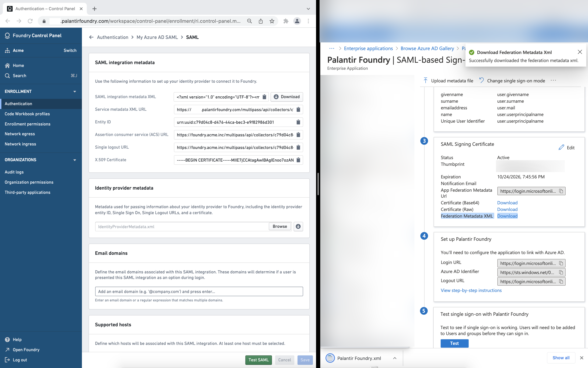Click the download icon beside Browse
Image resolution: width=588 pixels, height=368 pixels.
coord(298,227)
